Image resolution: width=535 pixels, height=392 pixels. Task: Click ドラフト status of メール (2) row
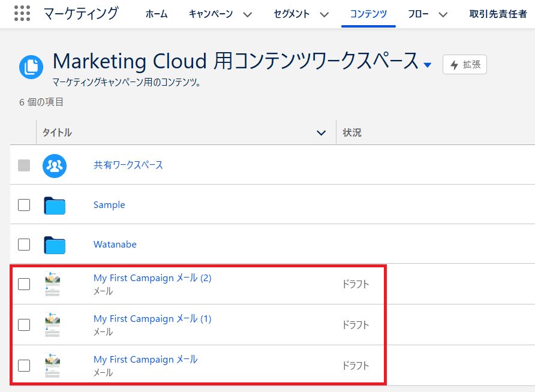[x=356, y=284]
